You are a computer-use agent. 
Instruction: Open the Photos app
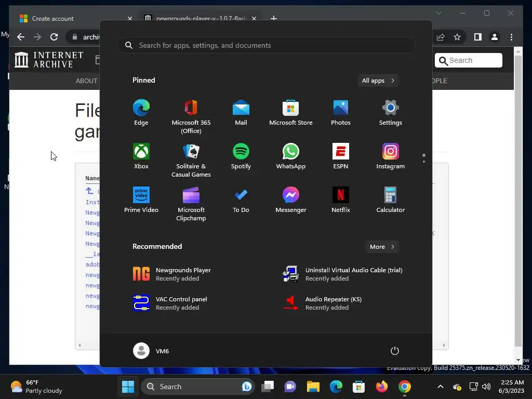click(341, 113)
